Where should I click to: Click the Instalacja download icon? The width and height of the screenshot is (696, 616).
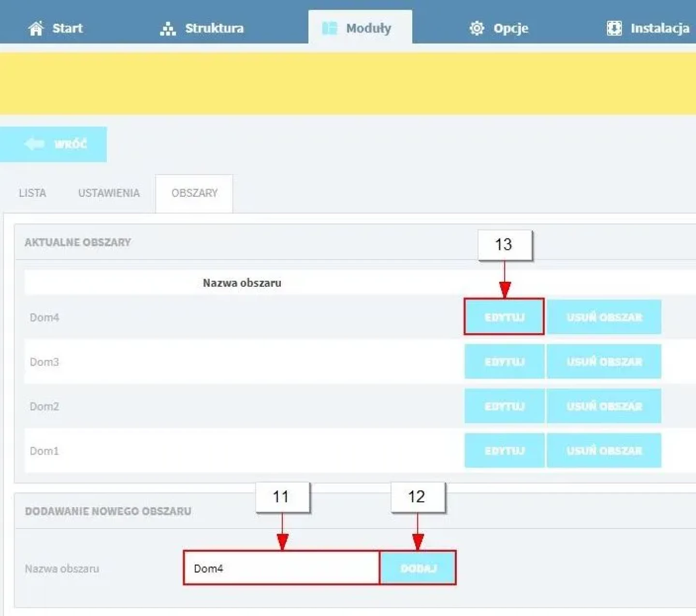(x=614, y=28)
